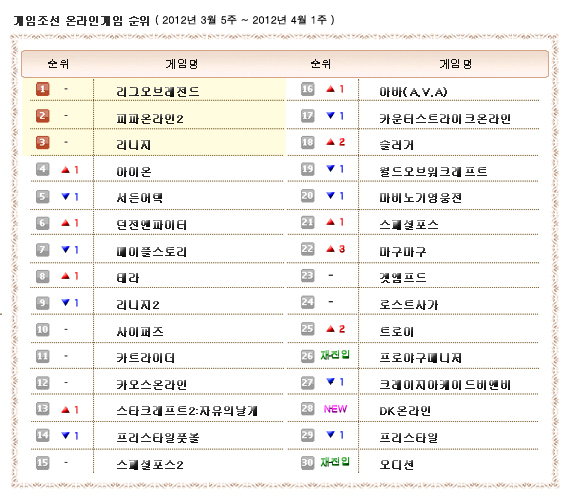Select 스타크래프트2:자유의날개 in the list
570x499 pixels.
pyautogui.click(x=187, y=411)
